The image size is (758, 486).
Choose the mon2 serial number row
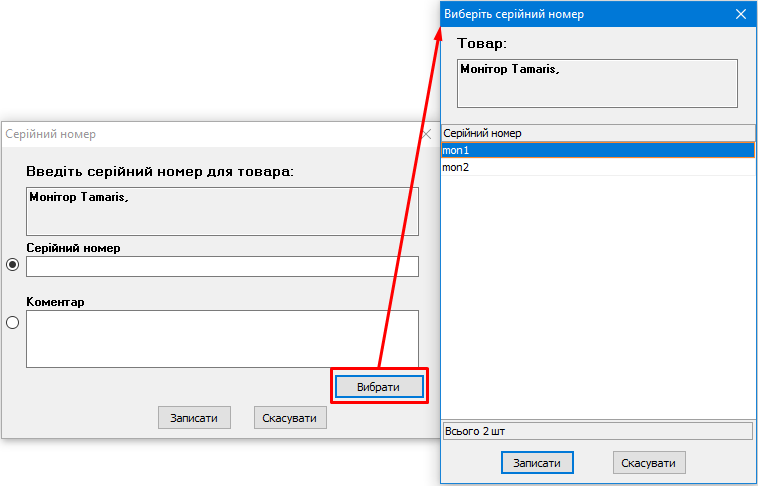tap(597, 167)
